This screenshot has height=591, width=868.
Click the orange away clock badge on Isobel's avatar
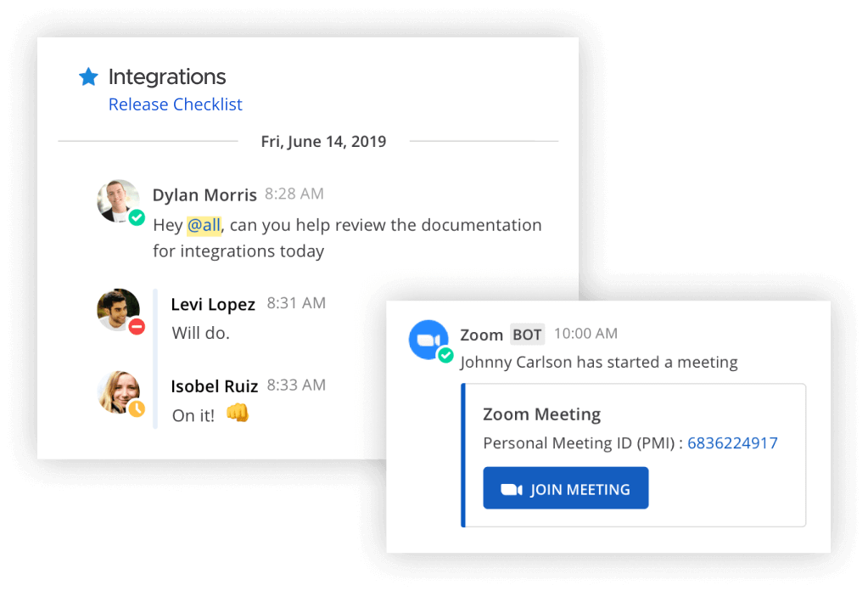(x=137, y=408)
